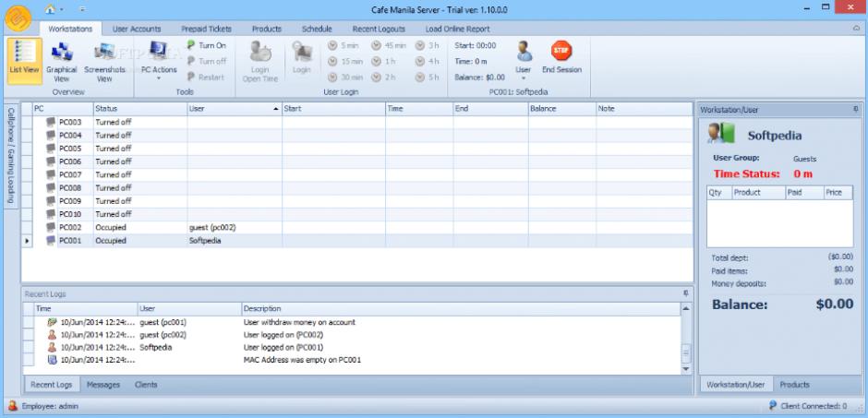Click the Softpedia user cell for PC001
The image size is (868, 418).
click(x=235, y=241)
